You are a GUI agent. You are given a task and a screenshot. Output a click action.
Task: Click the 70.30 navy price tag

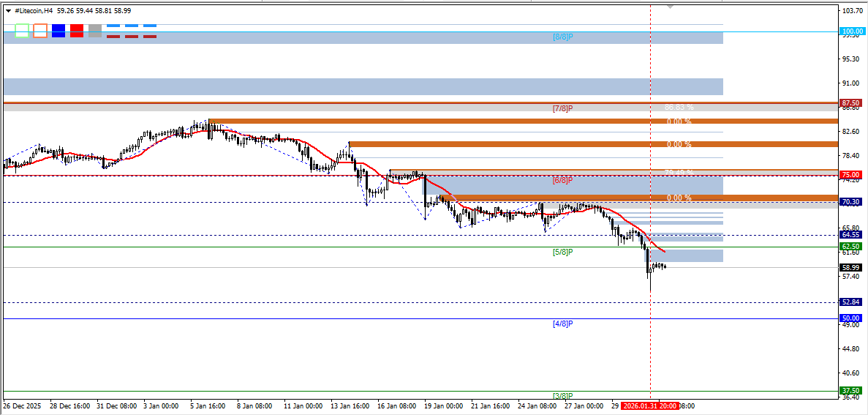click(850, 202)
